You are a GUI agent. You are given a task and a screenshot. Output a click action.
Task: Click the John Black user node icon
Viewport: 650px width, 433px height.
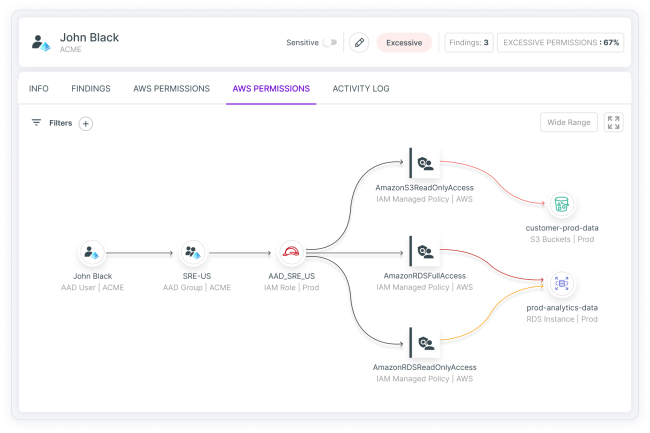(x=92, y=253)
